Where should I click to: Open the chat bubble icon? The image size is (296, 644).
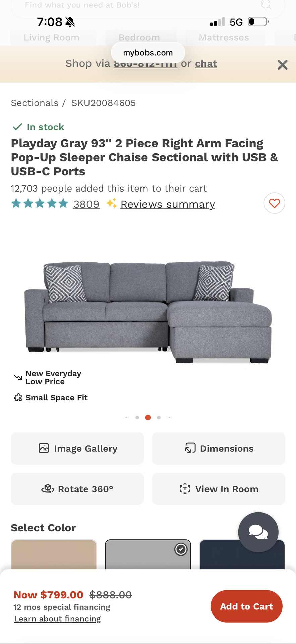click(x=258, y=532)
